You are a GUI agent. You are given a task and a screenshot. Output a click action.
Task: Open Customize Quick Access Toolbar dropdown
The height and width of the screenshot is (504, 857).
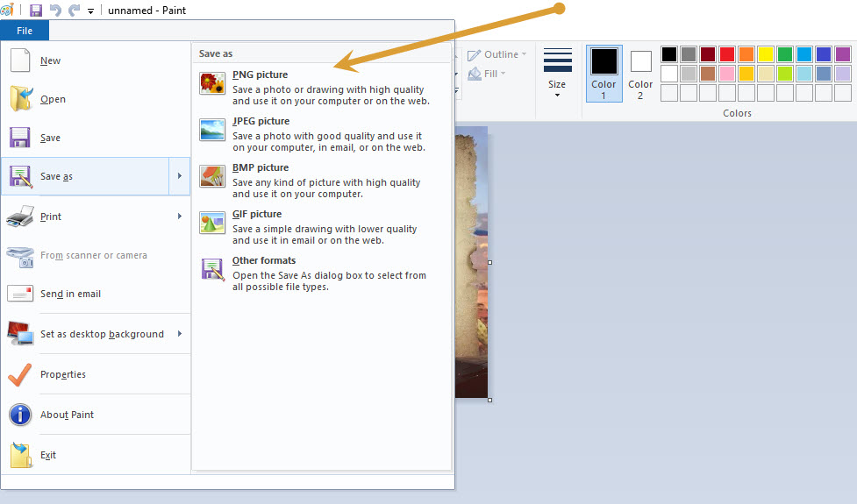click(x=90, y=11)
